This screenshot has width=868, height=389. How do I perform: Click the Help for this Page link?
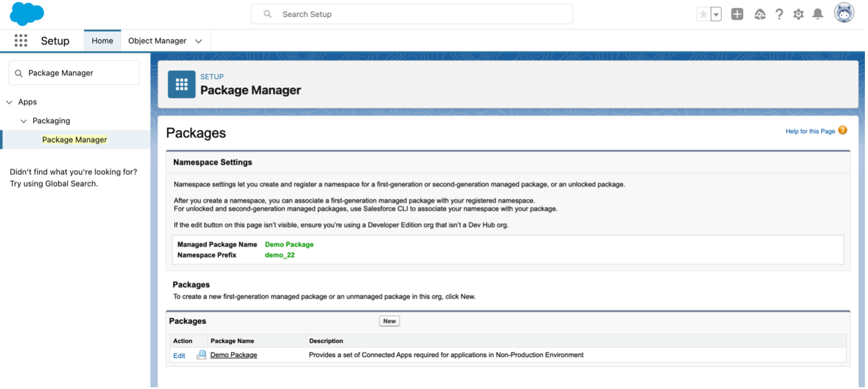(x=810, y=131)
